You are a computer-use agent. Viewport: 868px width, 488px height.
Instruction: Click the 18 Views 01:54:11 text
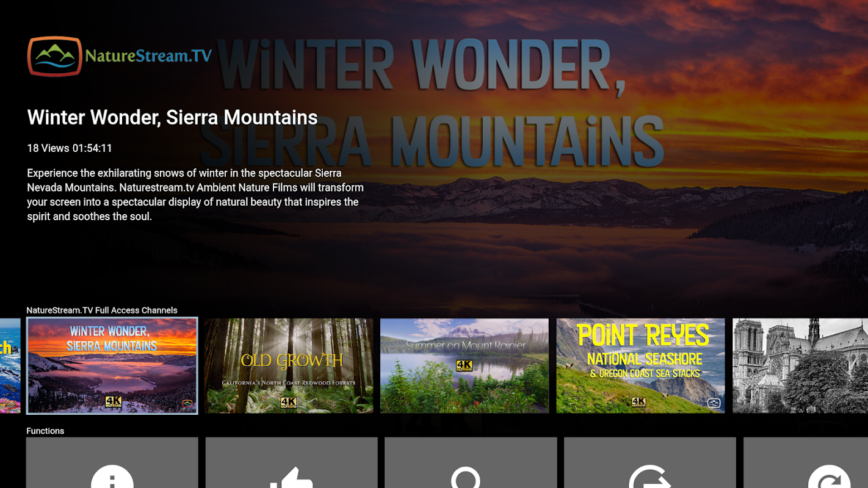pos(70,148)
